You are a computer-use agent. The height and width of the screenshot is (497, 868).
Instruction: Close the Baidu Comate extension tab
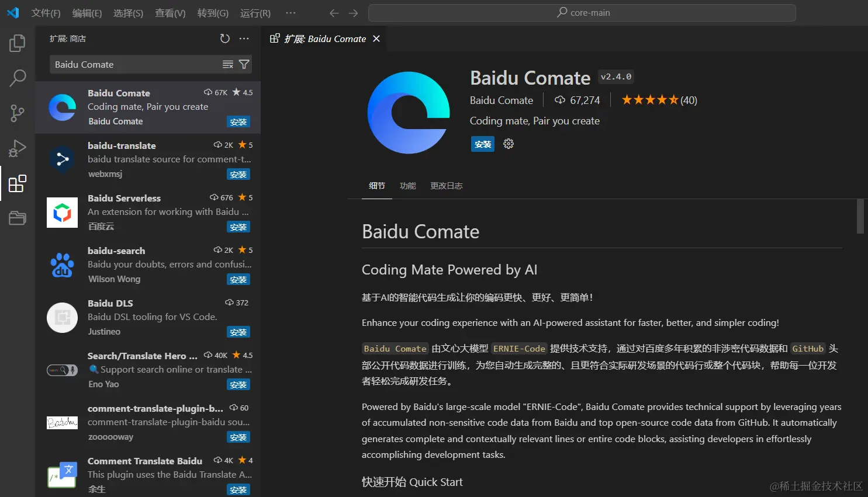point(376,39)
